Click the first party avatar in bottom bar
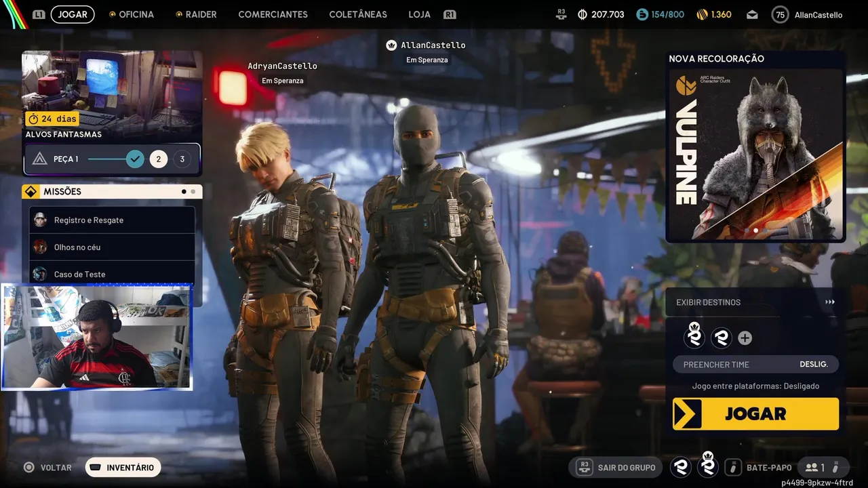The image size is (868, 488). point(681,467)
